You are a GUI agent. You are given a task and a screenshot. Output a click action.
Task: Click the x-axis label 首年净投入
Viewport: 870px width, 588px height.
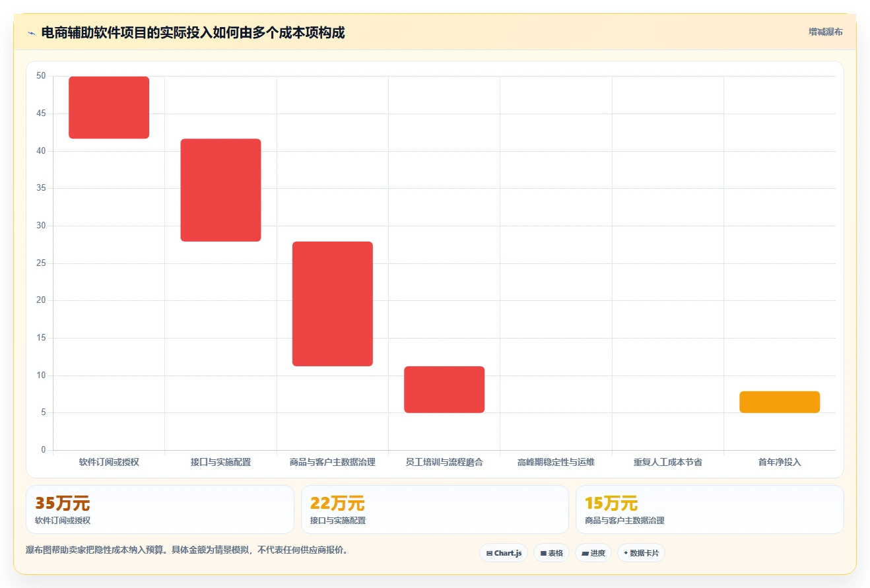click(780, 462)
